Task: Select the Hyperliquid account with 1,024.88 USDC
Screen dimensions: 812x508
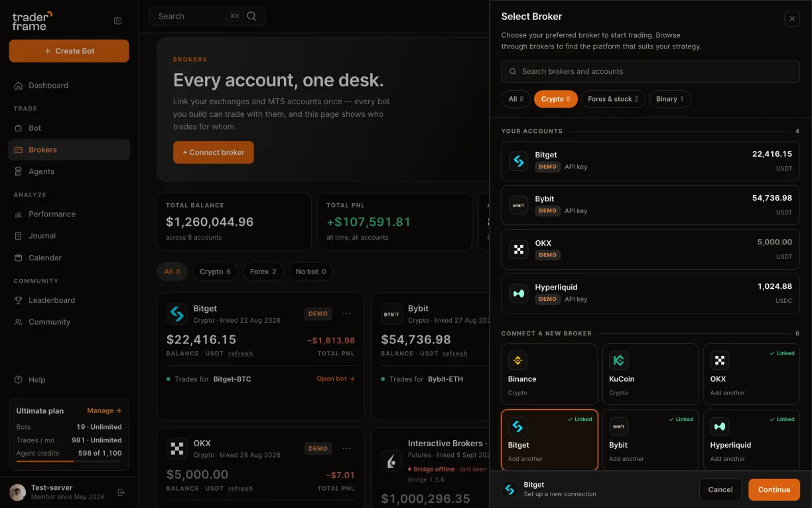Action: [650, 294]
